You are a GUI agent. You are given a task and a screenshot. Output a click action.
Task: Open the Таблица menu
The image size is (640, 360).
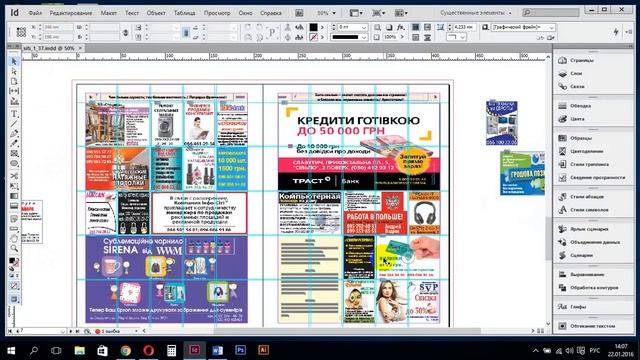(x=184, y=13)
